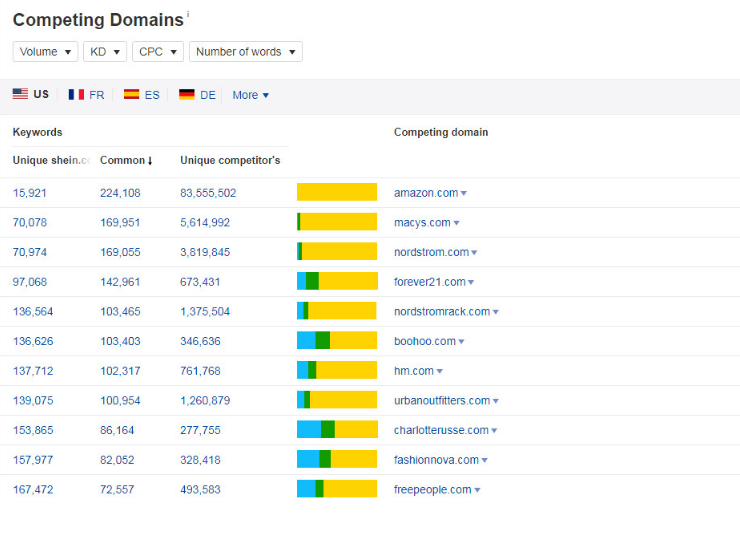Viewport: 740px width, 538px height.
Task: Expand the caret next to amazon.com
Action: point(463,193)
